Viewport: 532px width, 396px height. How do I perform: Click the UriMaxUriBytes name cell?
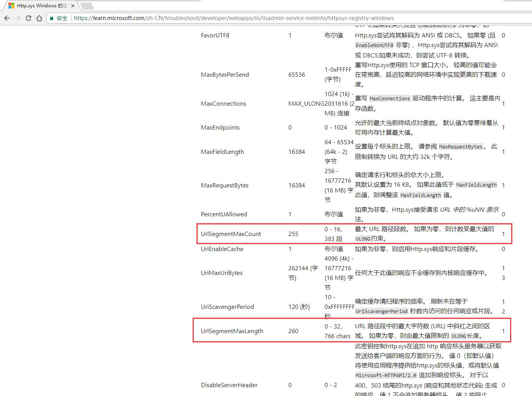[x=222, y=273]
